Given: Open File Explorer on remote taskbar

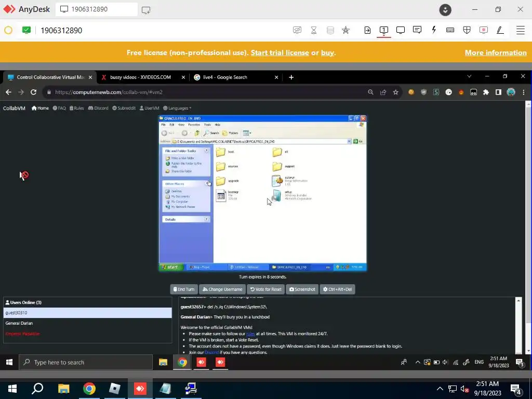Looking at the screenshot, I should click(x=163, y=362).
